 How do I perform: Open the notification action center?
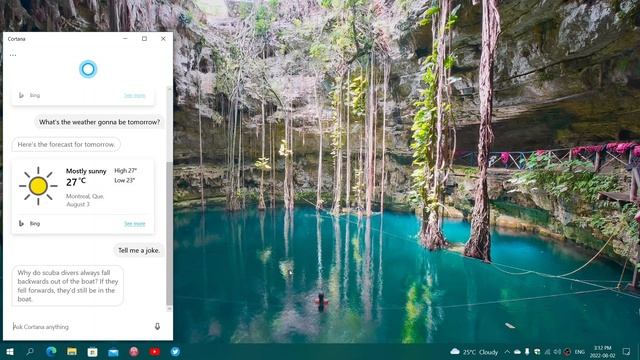[626, 351]
